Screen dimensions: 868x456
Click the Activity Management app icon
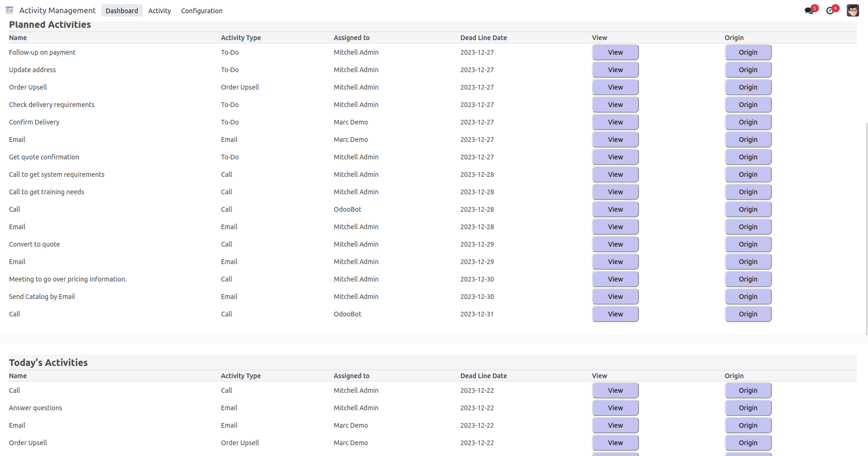pyautogui.click(x=9, y=10)
